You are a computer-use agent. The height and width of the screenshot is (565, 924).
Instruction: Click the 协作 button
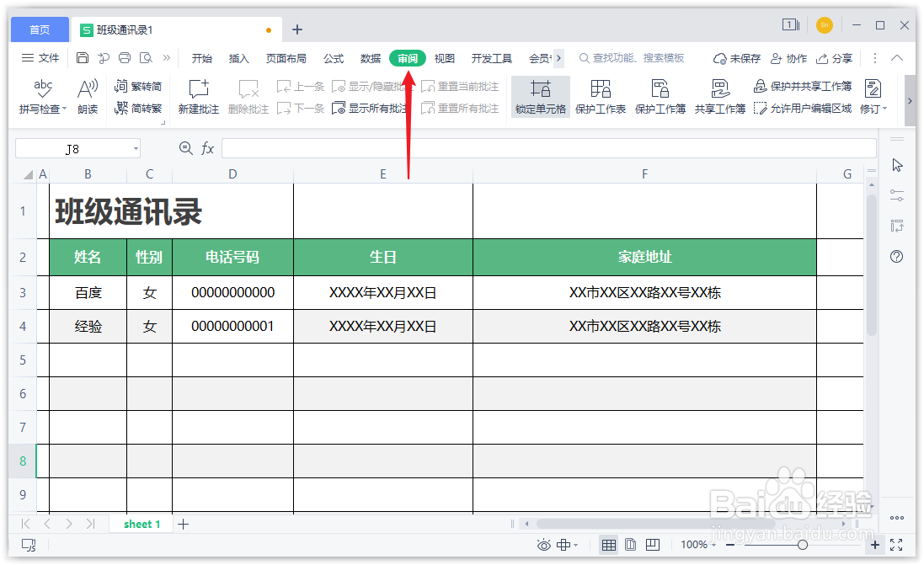pos(789,58)
